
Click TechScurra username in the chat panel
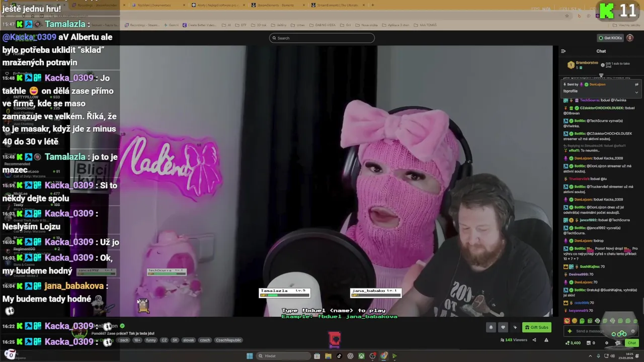[590, 100]
